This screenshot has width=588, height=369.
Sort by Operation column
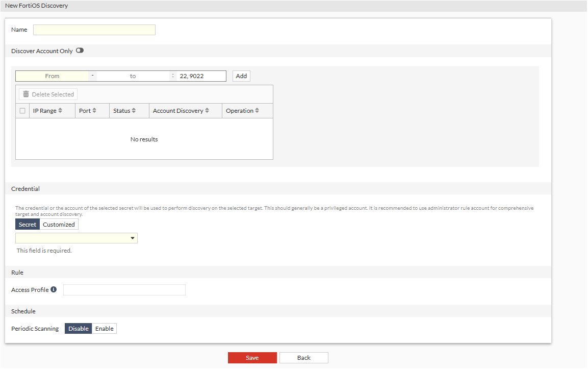(247, 111)
